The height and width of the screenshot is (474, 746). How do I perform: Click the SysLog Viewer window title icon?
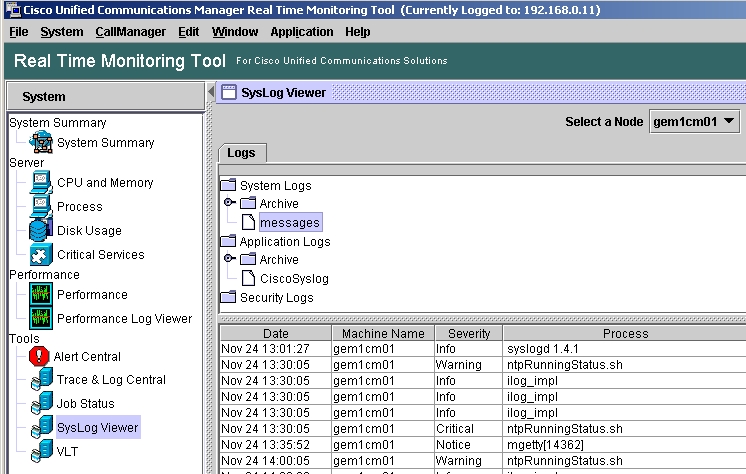229,92
